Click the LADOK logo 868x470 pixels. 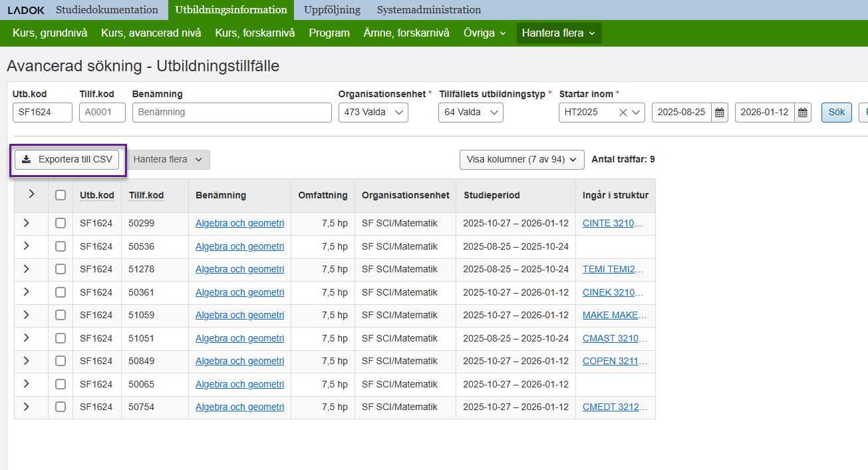click(x=26, y=10)
